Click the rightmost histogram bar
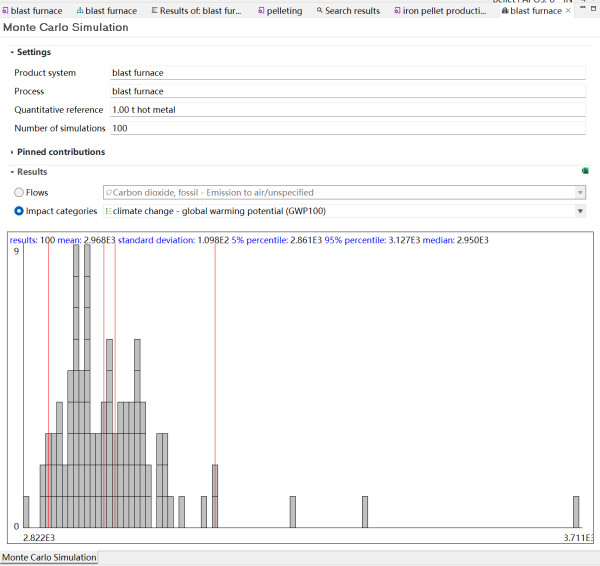Viewport: 600px width, 566px height. point(576,512)
